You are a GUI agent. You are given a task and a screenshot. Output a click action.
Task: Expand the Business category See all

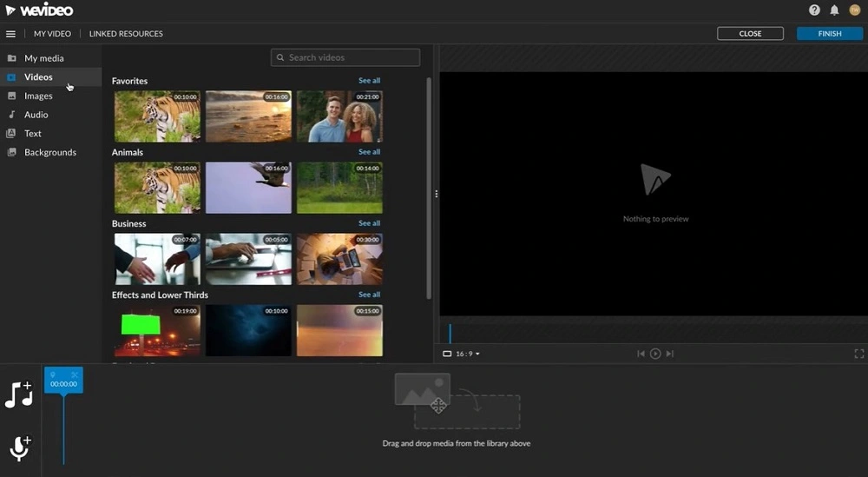coord(369,223)
